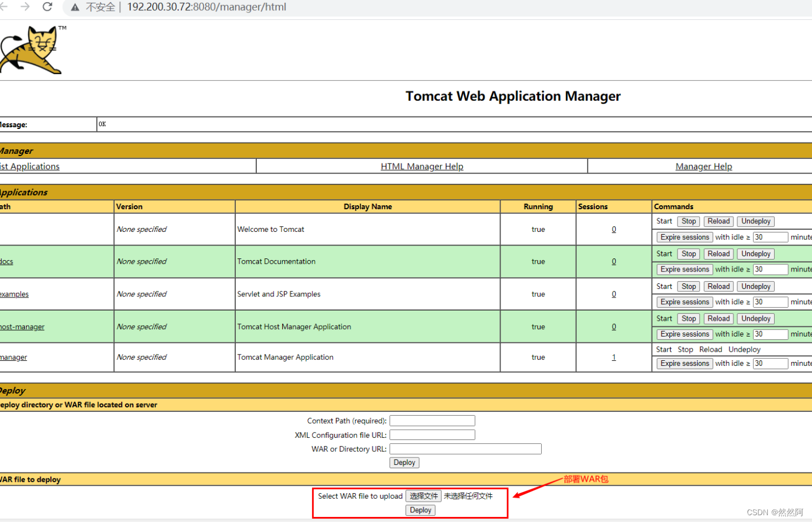Viewport: 812px width, 522px height.
Task: Reload the Tomcat Documentation application
Action: [x=718, y=254]
